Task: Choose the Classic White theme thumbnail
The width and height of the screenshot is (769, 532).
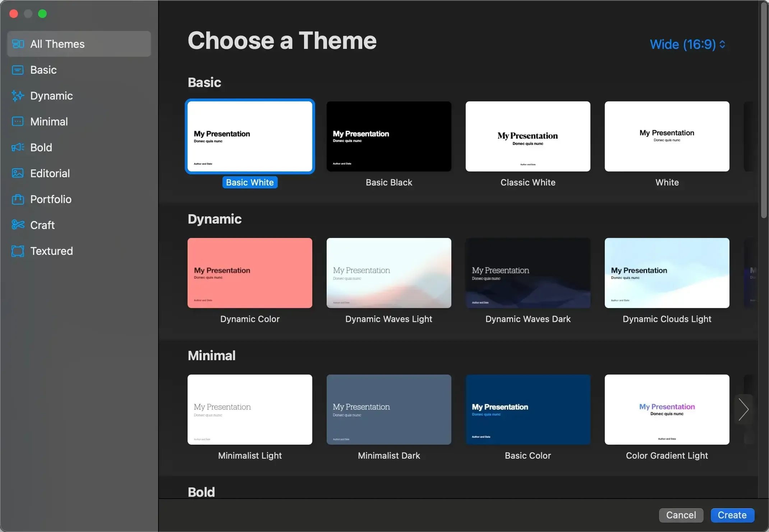Action: click(x=528, y=136)
